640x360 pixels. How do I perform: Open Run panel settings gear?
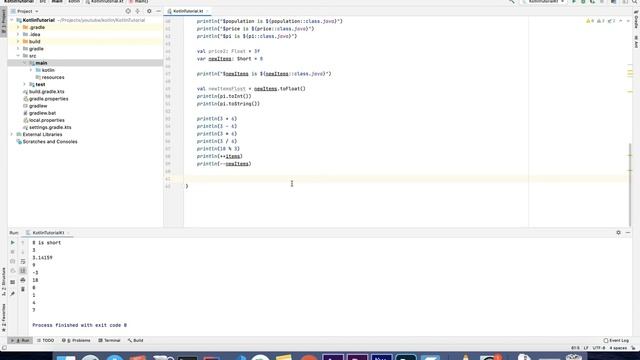[x=618, y=233]
